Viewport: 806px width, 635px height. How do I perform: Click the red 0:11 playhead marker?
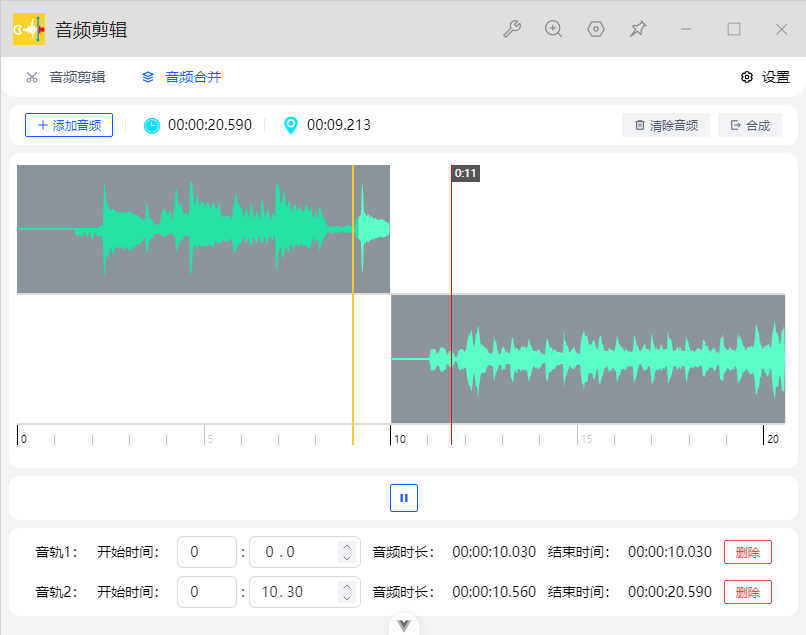tap(465, 173)
